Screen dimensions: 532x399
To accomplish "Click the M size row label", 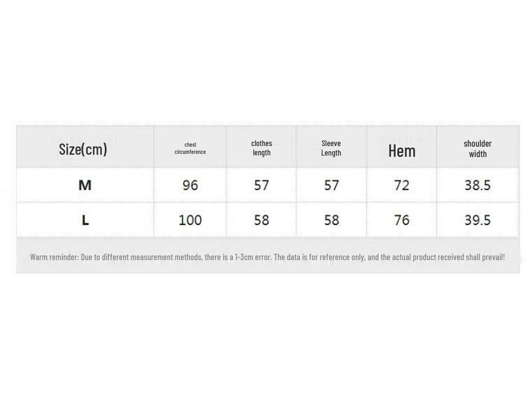I will point(85,185).
